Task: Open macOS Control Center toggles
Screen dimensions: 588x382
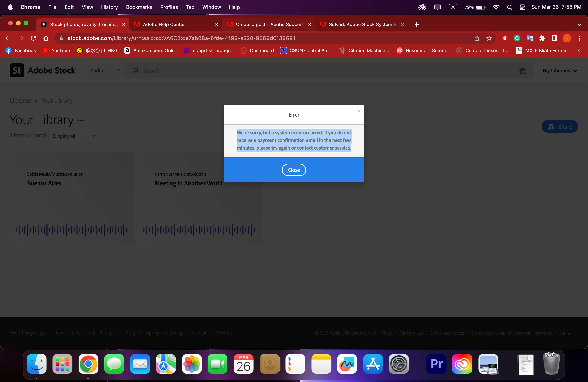Action: click(522, 7)
